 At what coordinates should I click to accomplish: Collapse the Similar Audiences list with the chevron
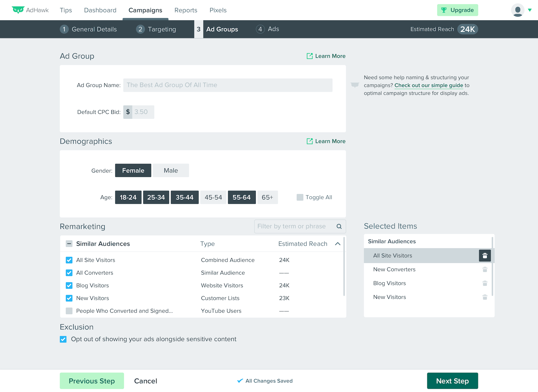[x=338, y=244]
